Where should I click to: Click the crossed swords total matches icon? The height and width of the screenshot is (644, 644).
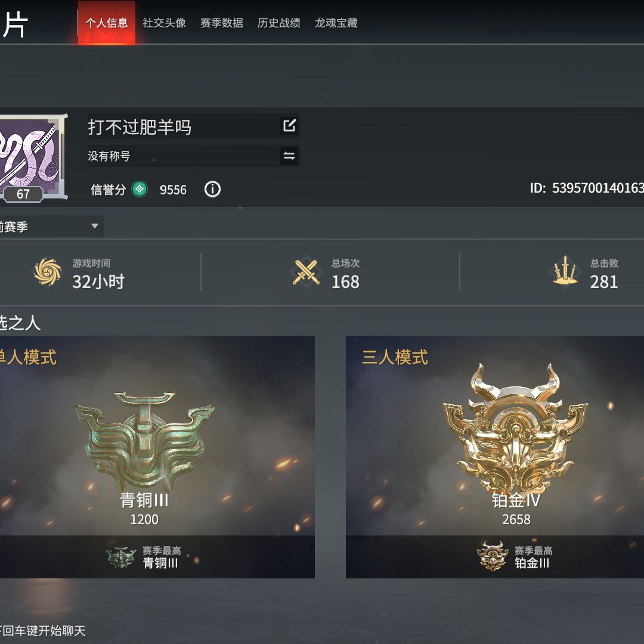pyautogui.click(x=306, y=272)
